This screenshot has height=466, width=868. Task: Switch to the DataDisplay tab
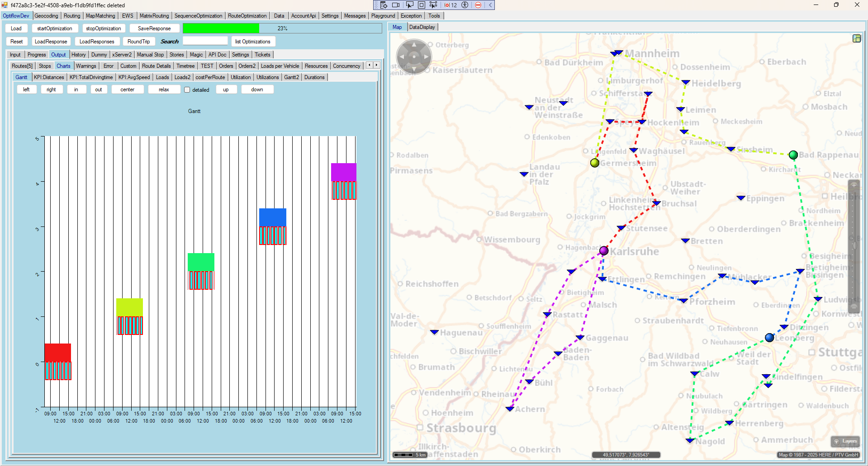(x=422, y=27)
